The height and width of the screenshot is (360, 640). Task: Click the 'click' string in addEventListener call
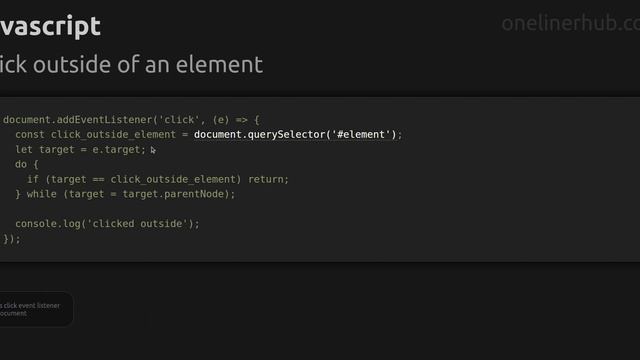click(x=179, y=120)
